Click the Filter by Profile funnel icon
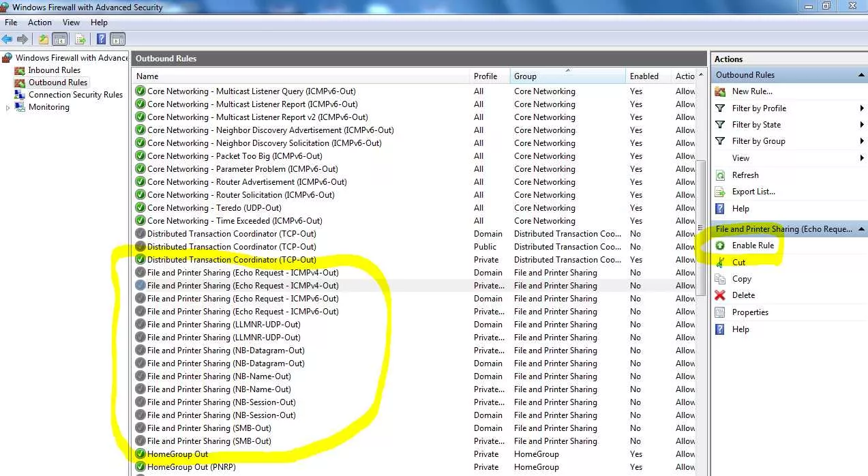868x476 pixels. point(719,108)
